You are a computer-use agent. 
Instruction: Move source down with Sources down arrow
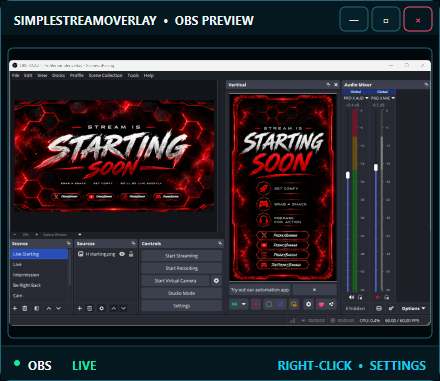coord(124,308)
